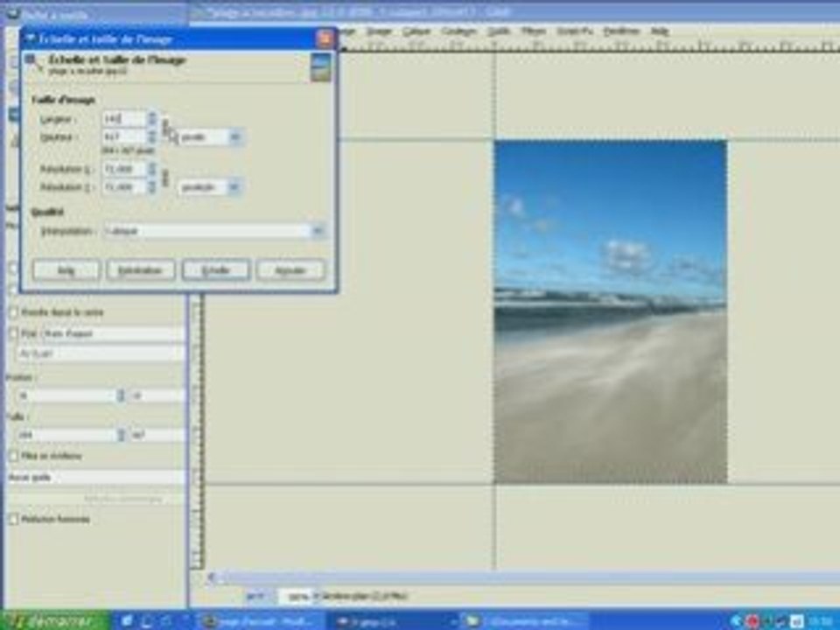
Task: Open the Fixé proportions dropdown in tool options
Action: tap(113, 333)
